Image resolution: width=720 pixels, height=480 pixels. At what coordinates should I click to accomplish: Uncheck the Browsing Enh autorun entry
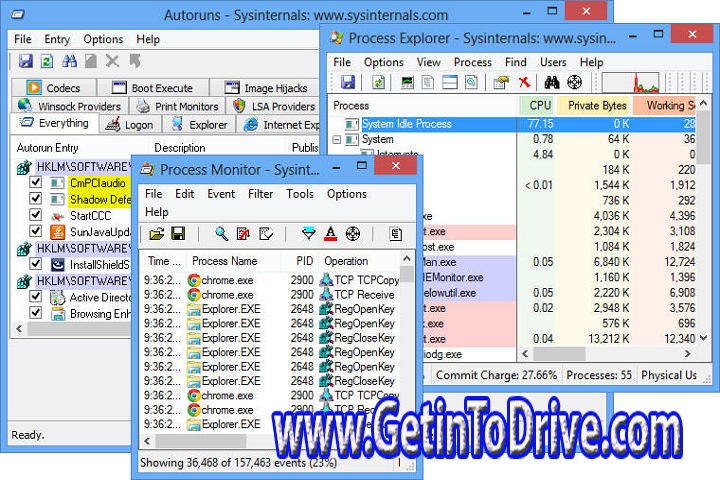coord(35,313)
